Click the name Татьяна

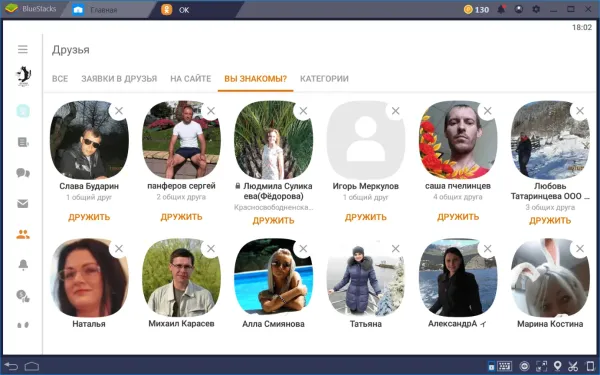(366, 324)
